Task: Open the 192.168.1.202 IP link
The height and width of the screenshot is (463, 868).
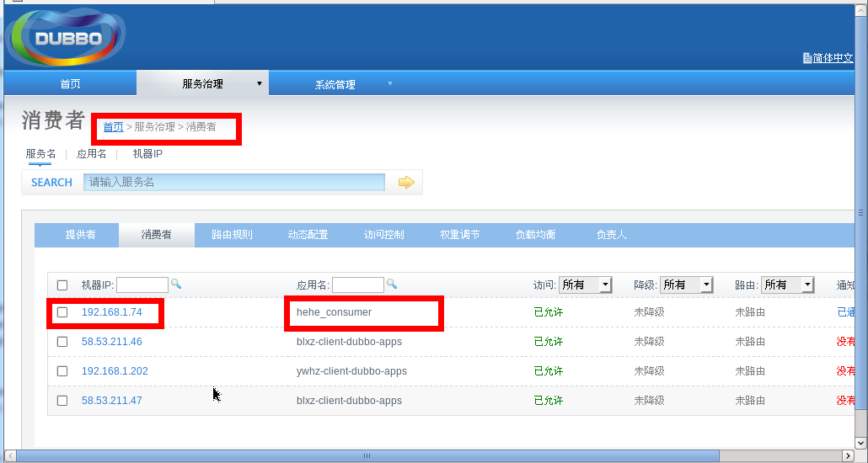Action: click(x=115, y=370)
